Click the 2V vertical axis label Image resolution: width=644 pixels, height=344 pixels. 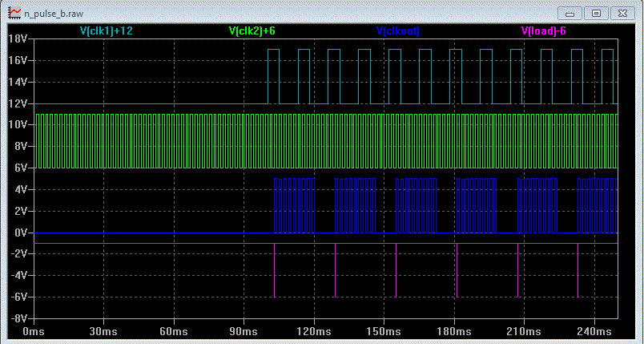pos(20,211)
